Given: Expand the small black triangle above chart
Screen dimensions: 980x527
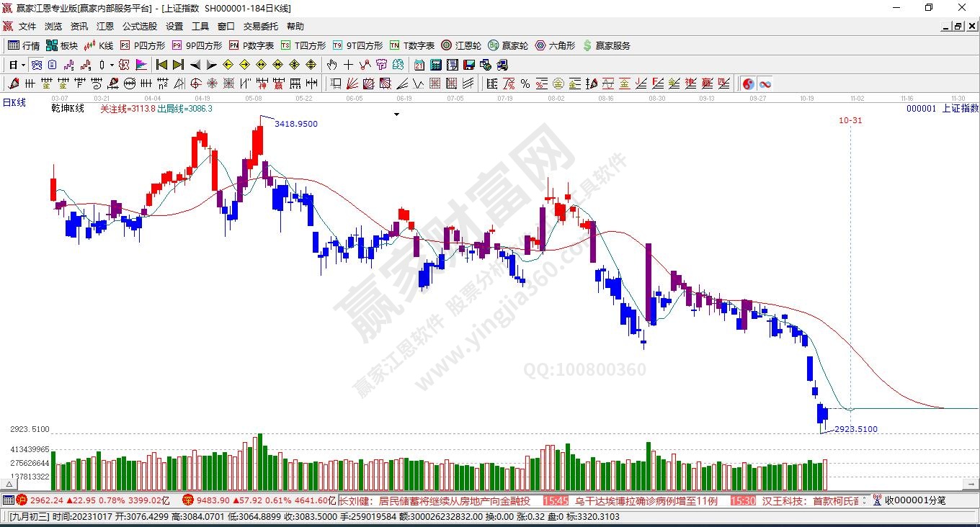Looking at the screenshot, I should pos(396,114).
